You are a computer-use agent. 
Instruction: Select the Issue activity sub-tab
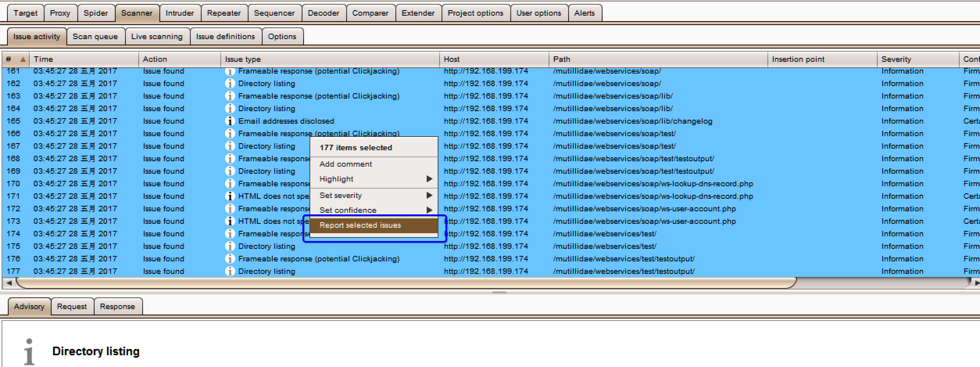pos(37,36)
